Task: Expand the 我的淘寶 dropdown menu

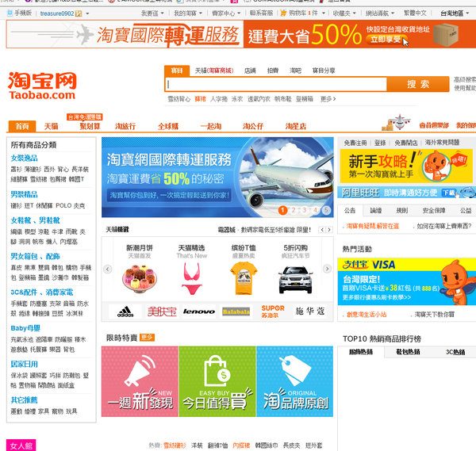Action: 201,13
